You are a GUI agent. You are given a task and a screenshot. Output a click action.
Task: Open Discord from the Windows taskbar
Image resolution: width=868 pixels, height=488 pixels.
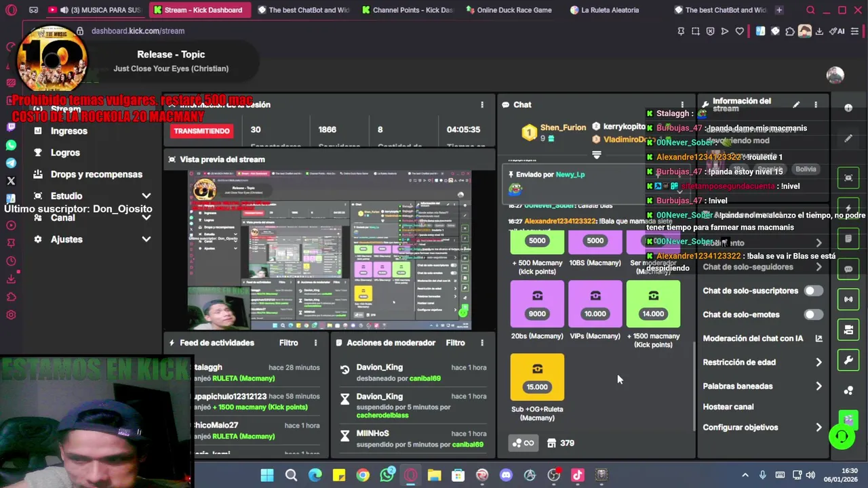(x=506, y=475)
